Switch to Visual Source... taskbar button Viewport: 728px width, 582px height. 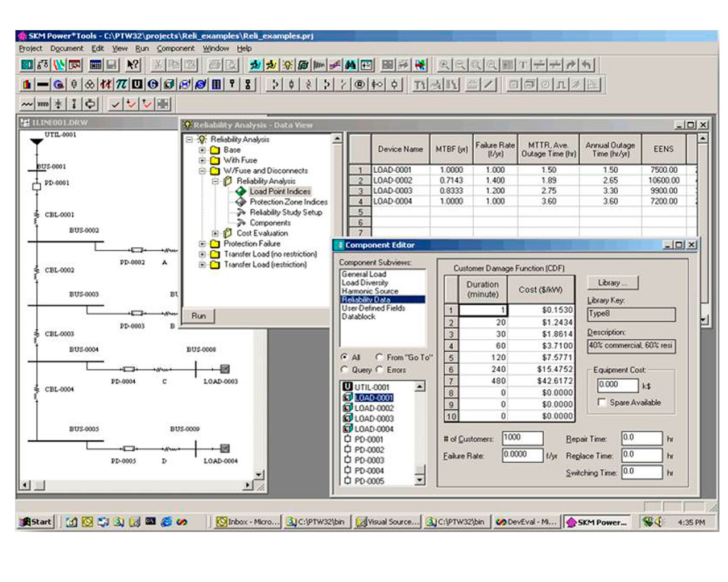point(387,521)
